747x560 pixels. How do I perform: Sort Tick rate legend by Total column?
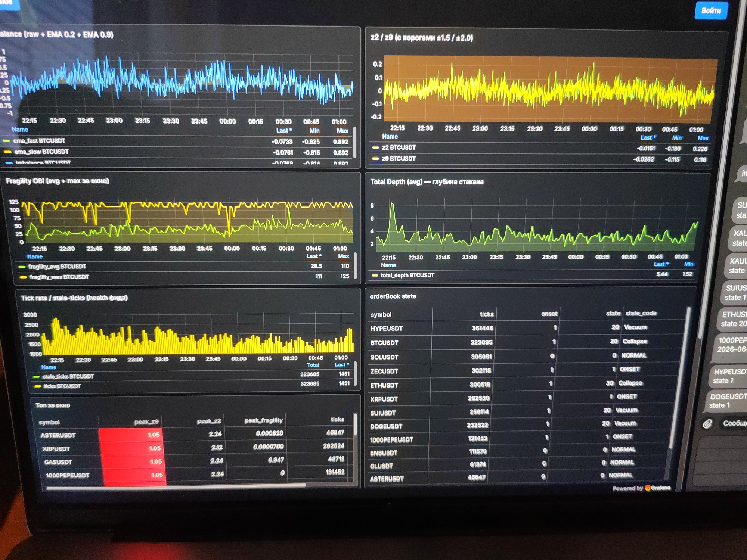(x=313, y=365)
